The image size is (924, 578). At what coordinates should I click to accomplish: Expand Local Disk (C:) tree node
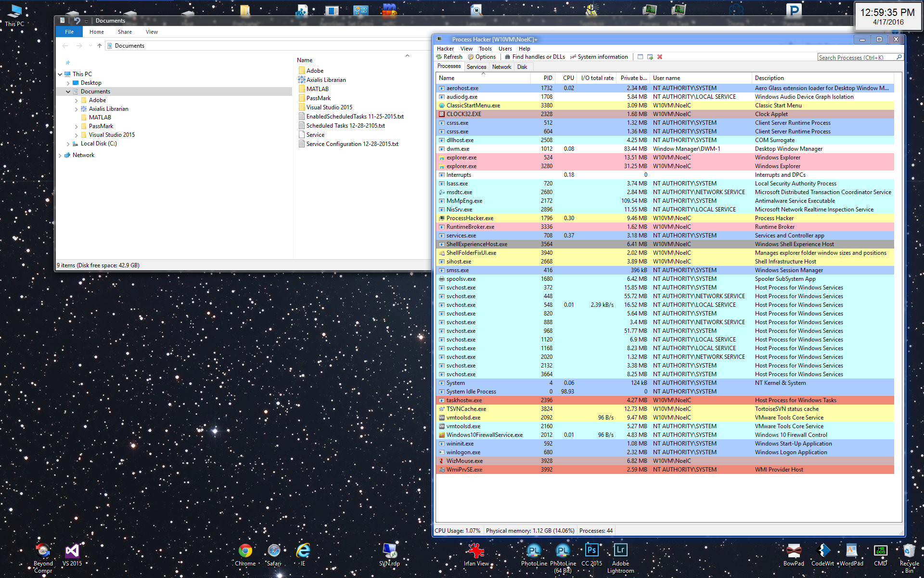pyautogui.click(x=68, y=144)
